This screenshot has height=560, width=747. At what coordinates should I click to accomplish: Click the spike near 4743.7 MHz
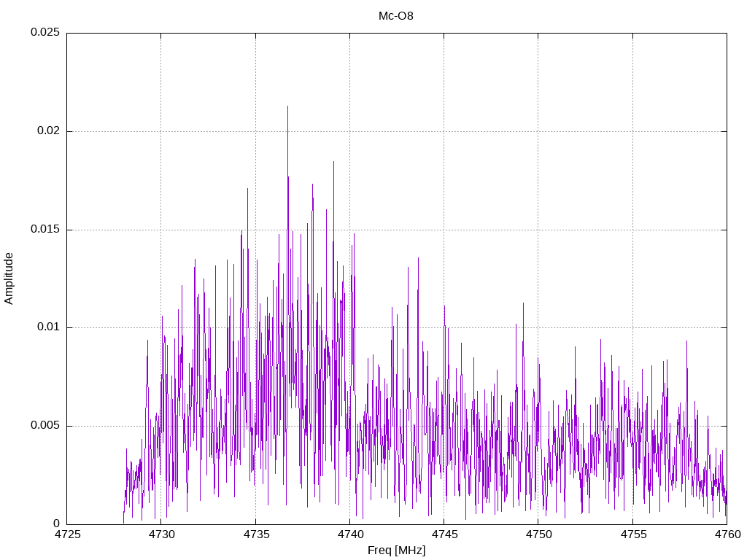(x=418, y=259)
